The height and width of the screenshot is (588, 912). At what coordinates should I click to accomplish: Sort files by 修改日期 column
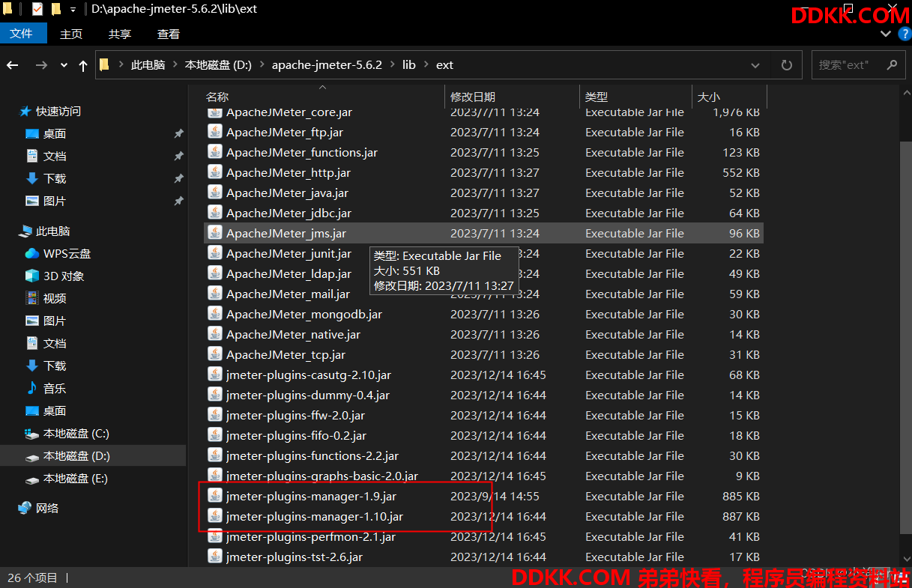point(473,97)
